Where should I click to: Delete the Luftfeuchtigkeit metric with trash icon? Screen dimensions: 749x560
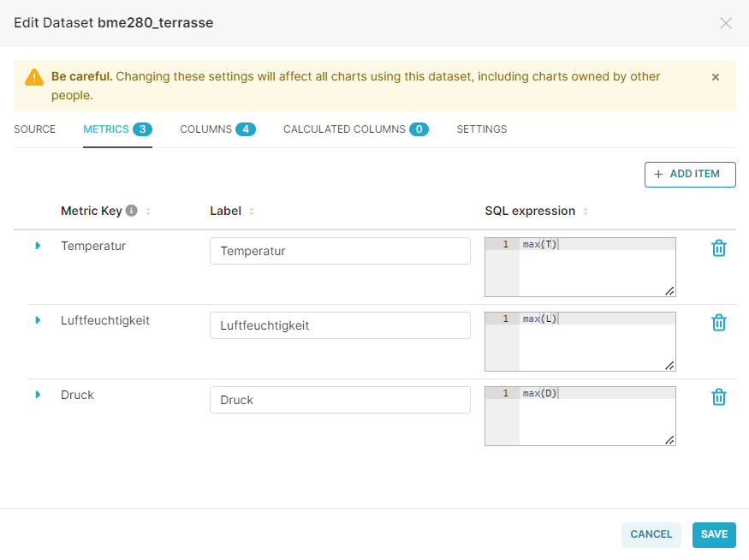point(719,323)
